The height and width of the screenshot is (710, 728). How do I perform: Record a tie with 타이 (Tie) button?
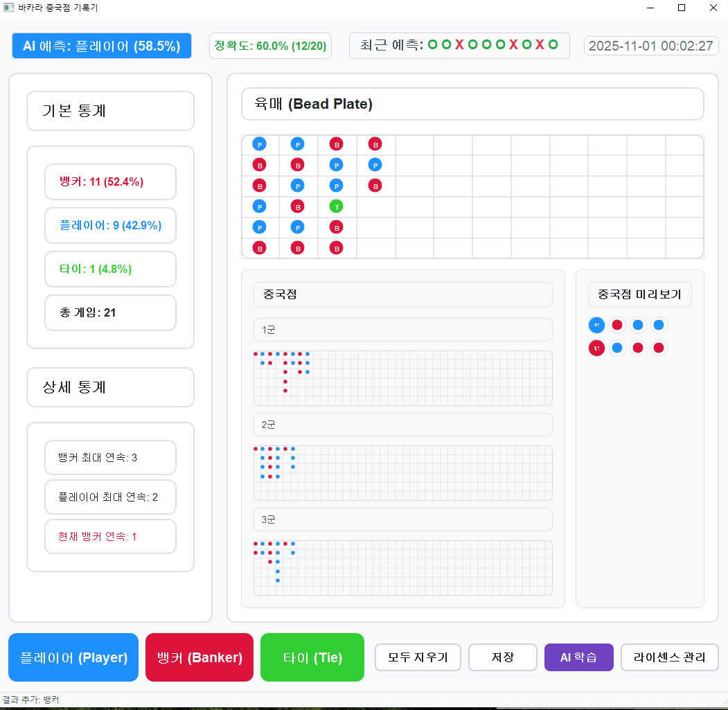pyautogui.click(x=312, y=657)
